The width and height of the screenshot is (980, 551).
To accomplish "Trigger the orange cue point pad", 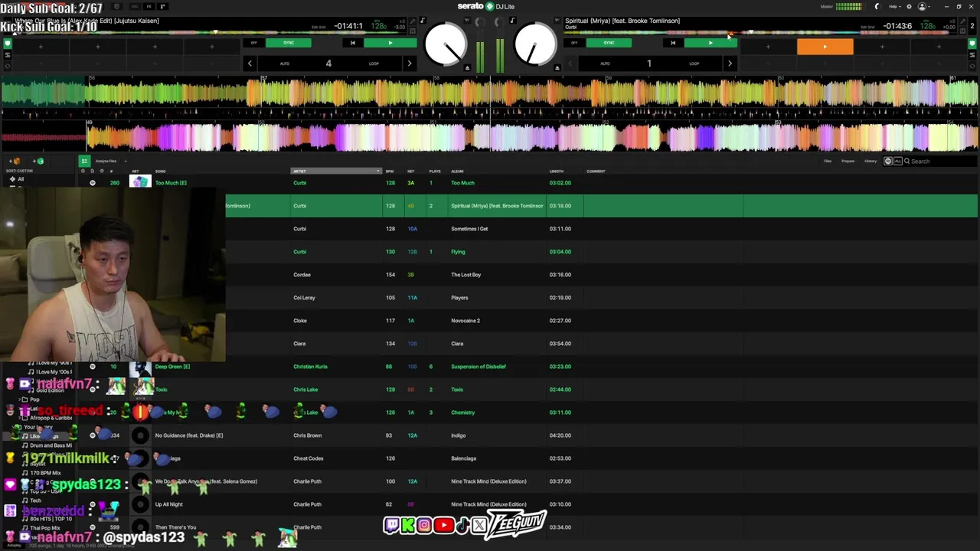I will pyautogui.click(x=825, y=47).
